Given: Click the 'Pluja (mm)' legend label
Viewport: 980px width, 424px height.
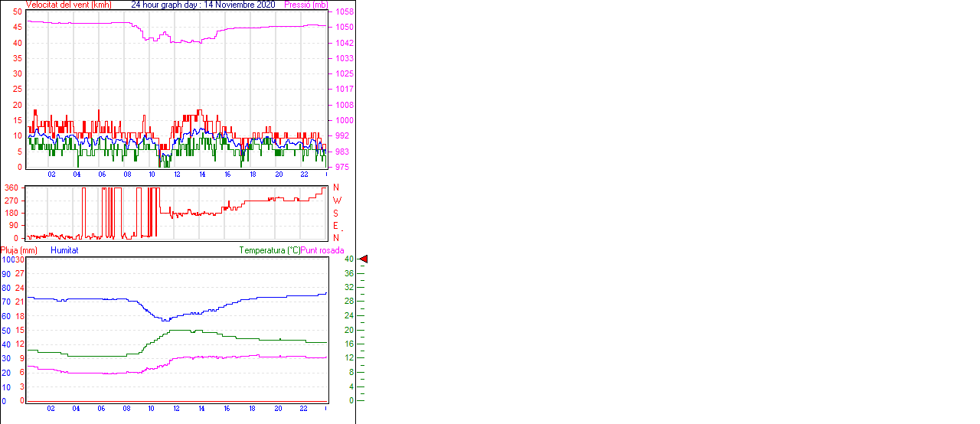Looking at the screenshot, I should (x=19, y=250).
